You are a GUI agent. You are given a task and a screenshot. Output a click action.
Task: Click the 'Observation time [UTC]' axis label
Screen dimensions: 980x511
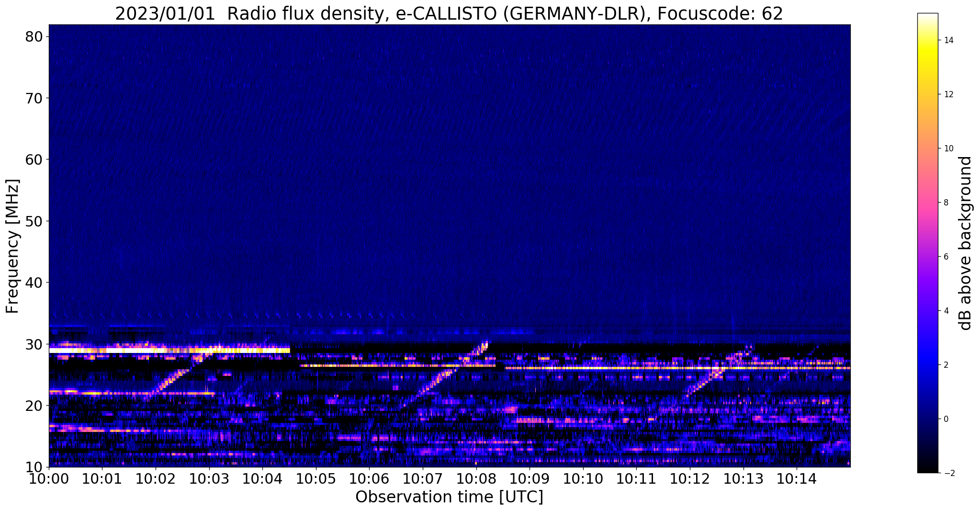[449, 497]
